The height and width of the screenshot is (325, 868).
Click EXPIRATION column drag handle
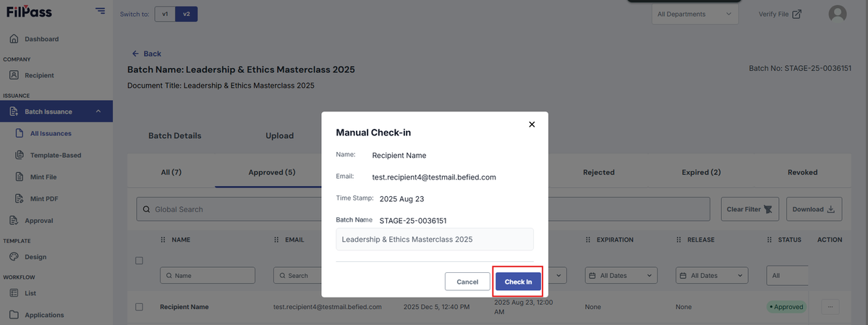click(587, 240)
